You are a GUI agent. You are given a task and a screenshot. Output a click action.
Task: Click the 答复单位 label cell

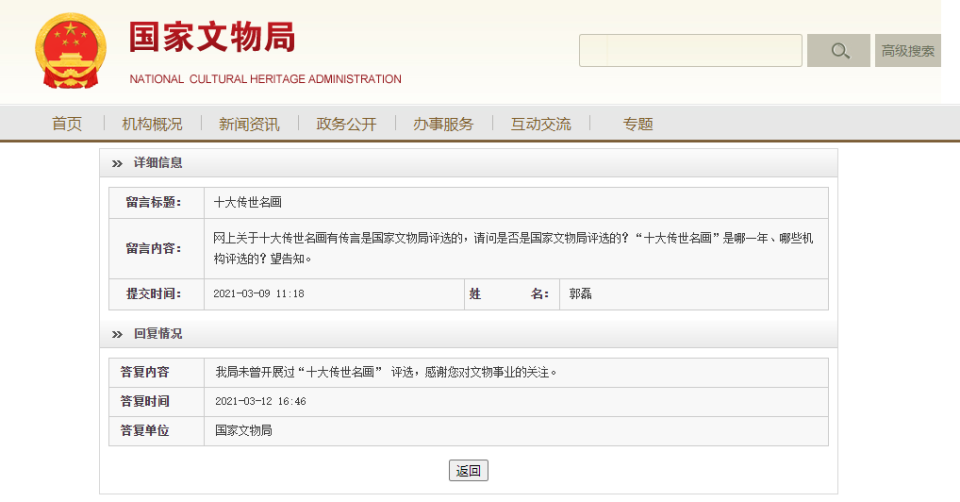(156, 431)
